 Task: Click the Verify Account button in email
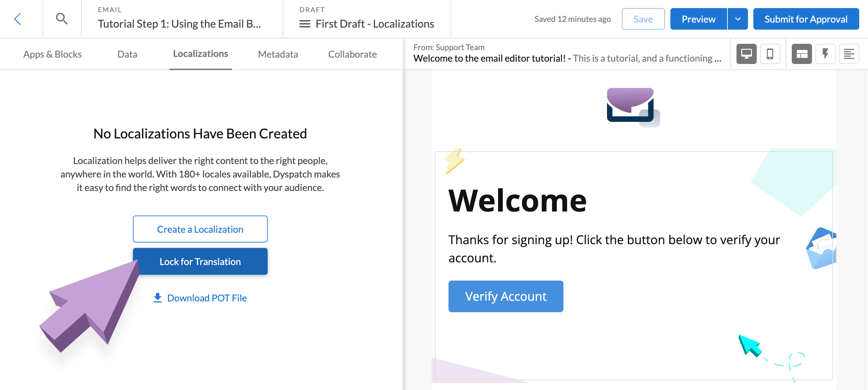click(506, 296)
